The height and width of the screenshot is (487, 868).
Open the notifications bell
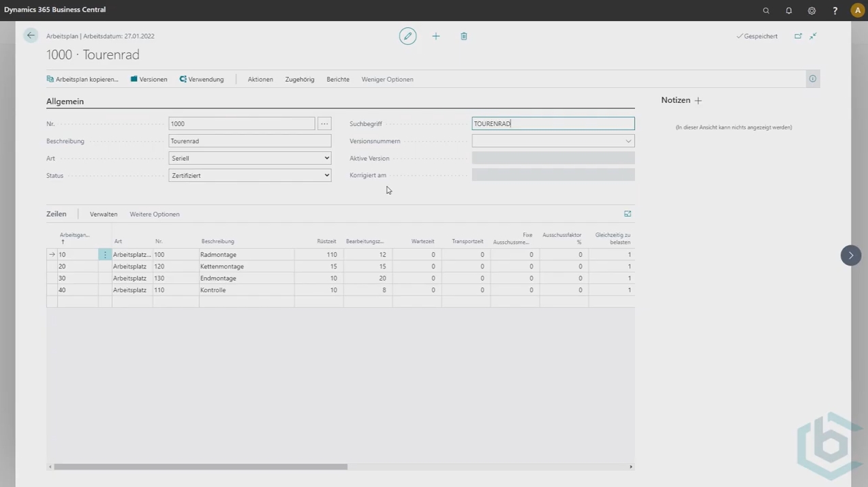click(788, 10)
